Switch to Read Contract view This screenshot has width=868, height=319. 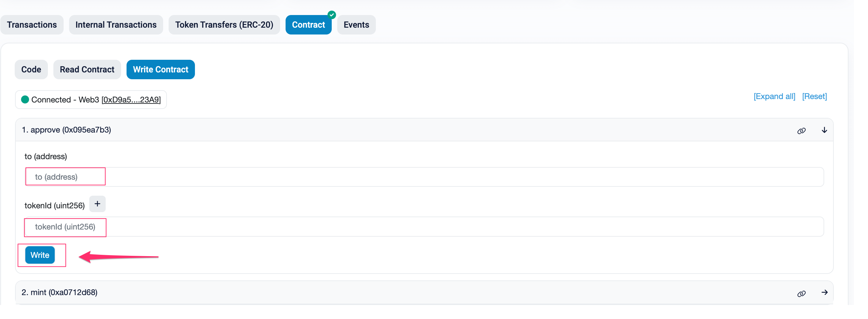[87, 70]
